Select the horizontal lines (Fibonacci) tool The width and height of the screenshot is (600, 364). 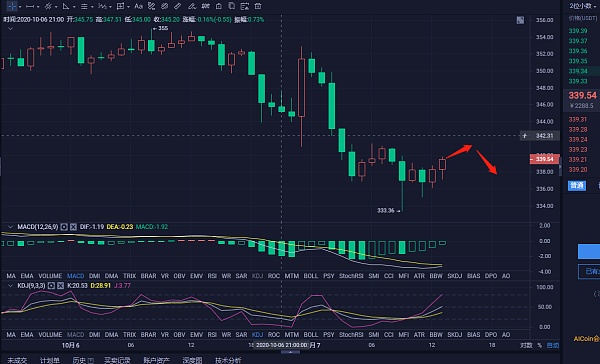tap(84, 6)
